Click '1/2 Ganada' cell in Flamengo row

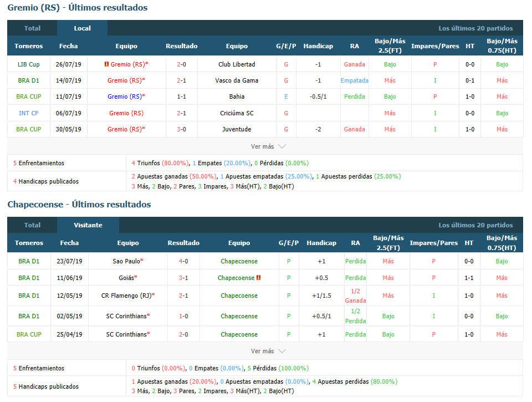[355, 296]
